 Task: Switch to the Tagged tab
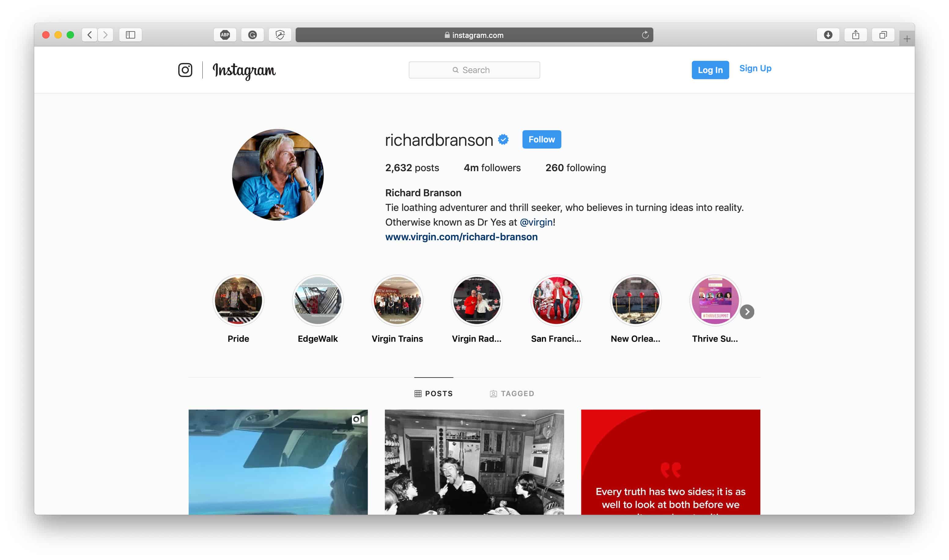[x=512, y=394]
